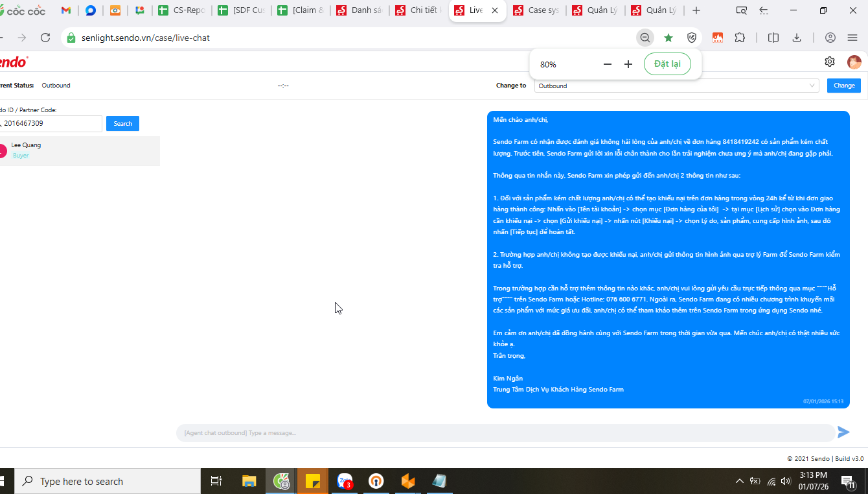Click the zoom magnifier icon in address bar
This screenshot has width=868, height=494.
coord(645,38)
